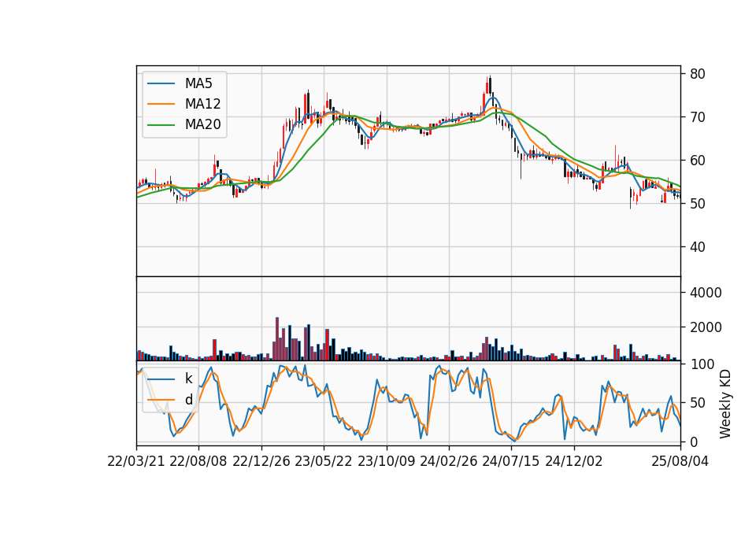Click the 24/07/15 date tick label
Screen dimensions: 756x543
pyautogui.click(x=510, y=461)
